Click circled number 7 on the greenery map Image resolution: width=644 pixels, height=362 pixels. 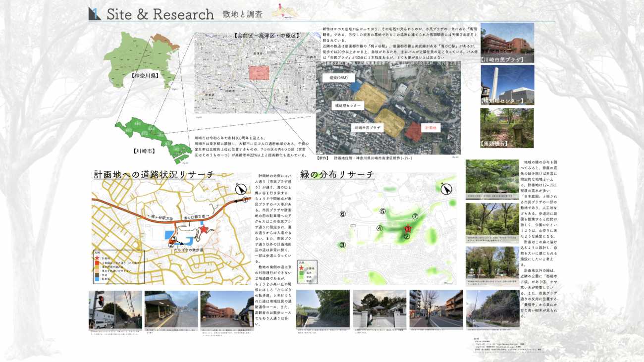click(x=415, y=217)
